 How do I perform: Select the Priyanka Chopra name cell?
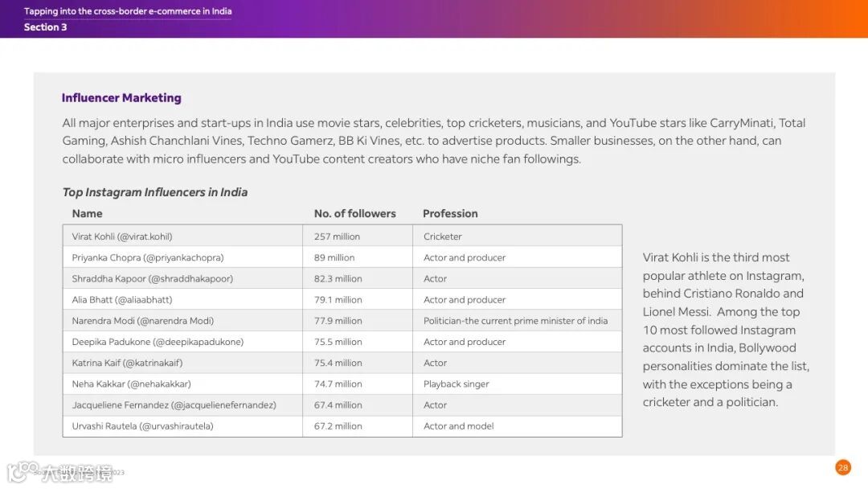coord(148,257)
